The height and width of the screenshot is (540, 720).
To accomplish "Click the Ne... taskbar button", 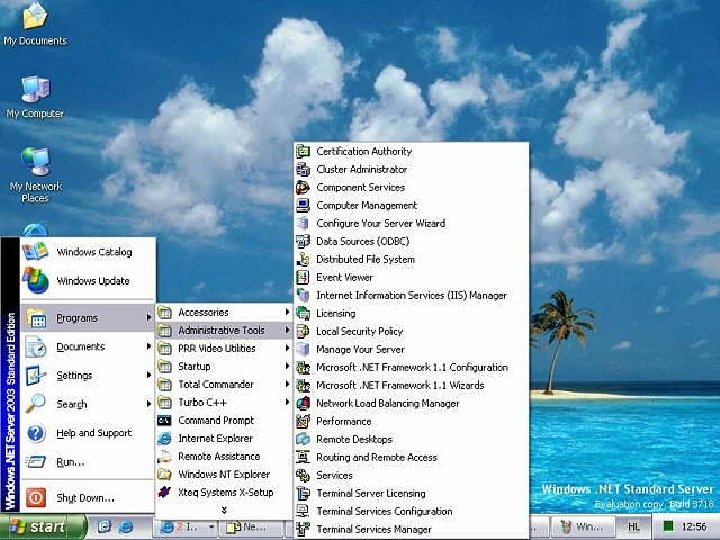I will [252, 527].
